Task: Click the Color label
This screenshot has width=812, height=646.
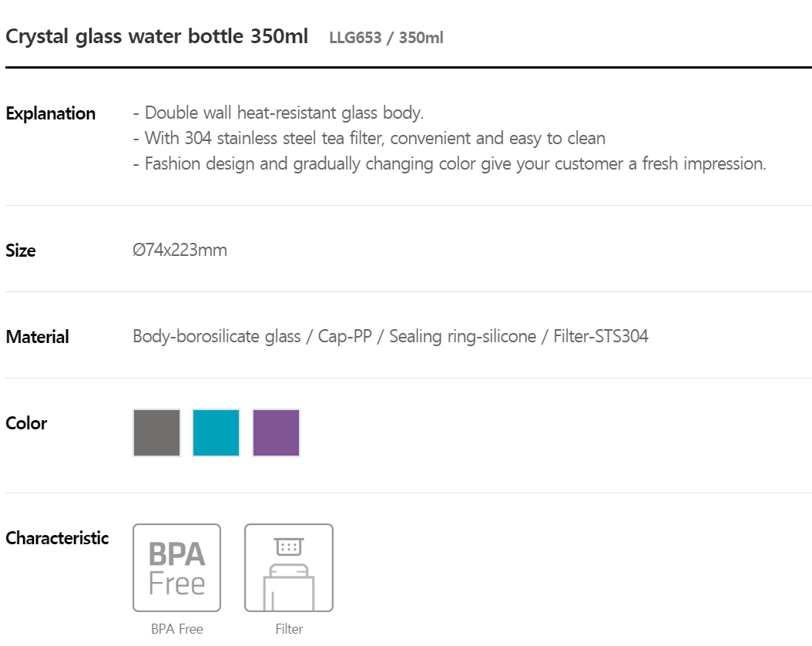Action: pos(26,423)
